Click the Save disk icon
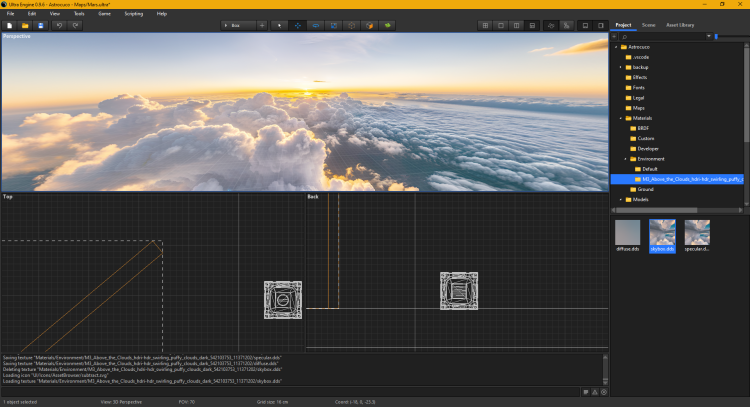Viewport: 750px width, 407px height. point(41,25)
